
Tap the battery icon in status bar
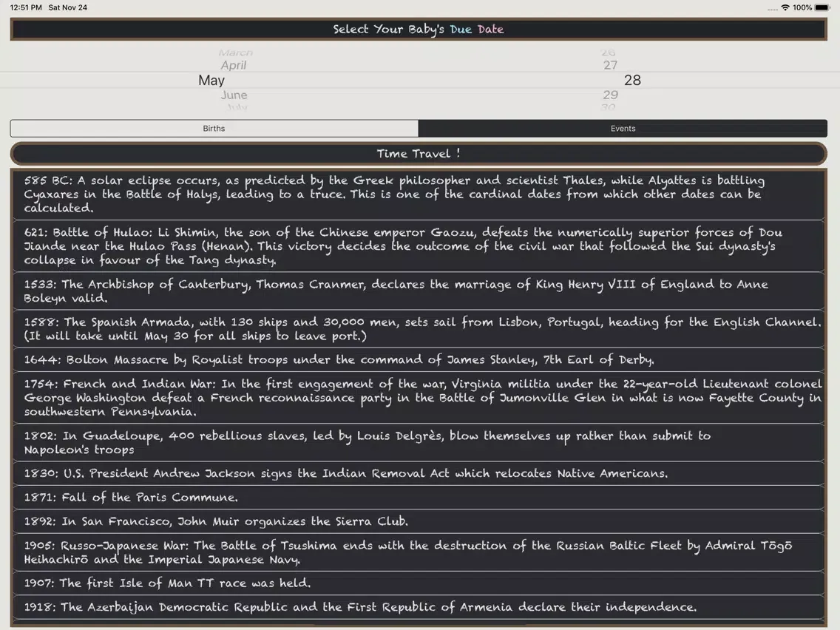tap(822, 7)
